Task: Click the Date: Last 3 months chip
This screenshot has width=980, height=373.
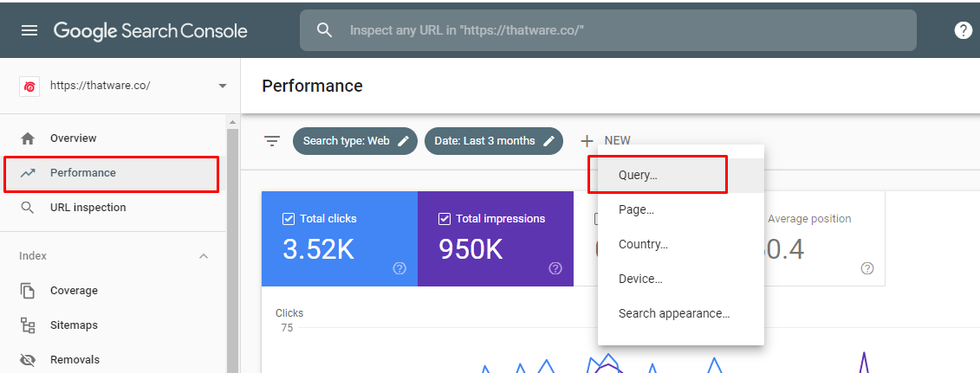Action: [x=494, y=141]
